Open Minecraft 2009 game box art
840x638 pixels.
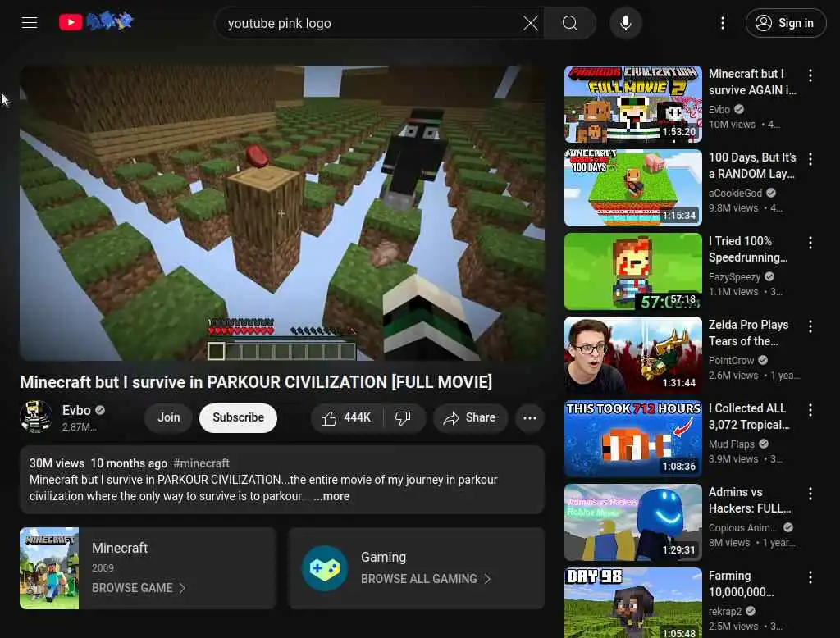tap(49, 568)
